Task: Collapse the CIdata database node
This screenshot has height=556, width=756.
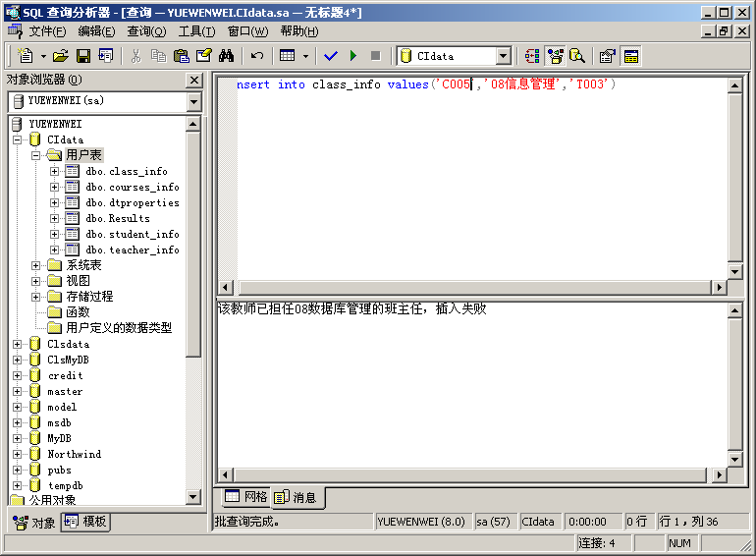Action: point(18,139)
